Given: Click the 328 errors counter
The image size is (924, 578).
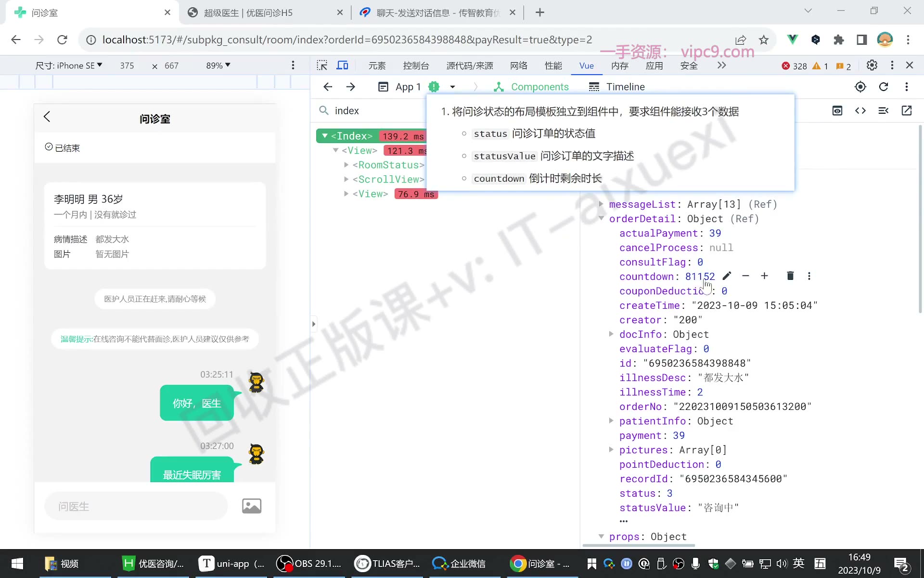Looking at the screenshot, I should (x=794, y=66).
